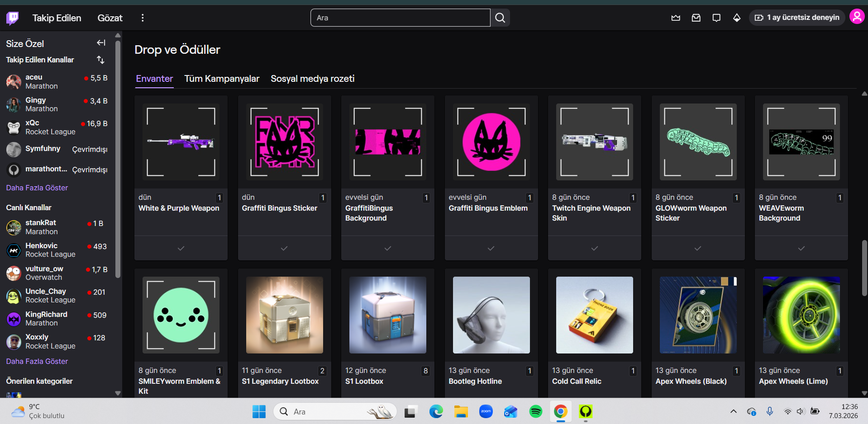Open Spotify from the Windows taskbar
This screenshot has height=424, width=868.
pyautogui.click(x=536, y=411)
